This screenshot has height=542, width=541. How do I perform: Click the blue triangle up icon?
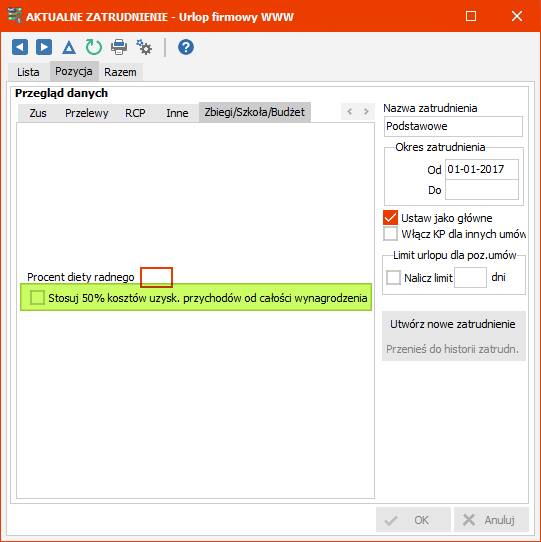[69, 47]
